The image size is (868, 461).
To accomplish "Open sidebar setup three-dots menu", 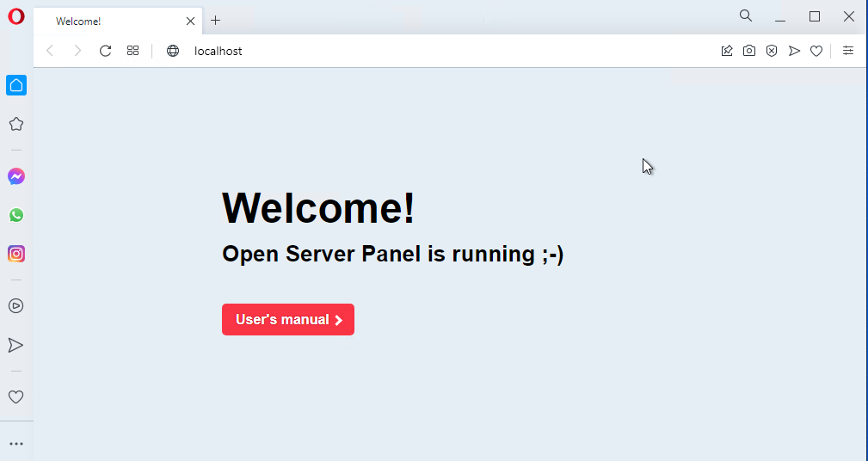I will [x=16, y=444].
